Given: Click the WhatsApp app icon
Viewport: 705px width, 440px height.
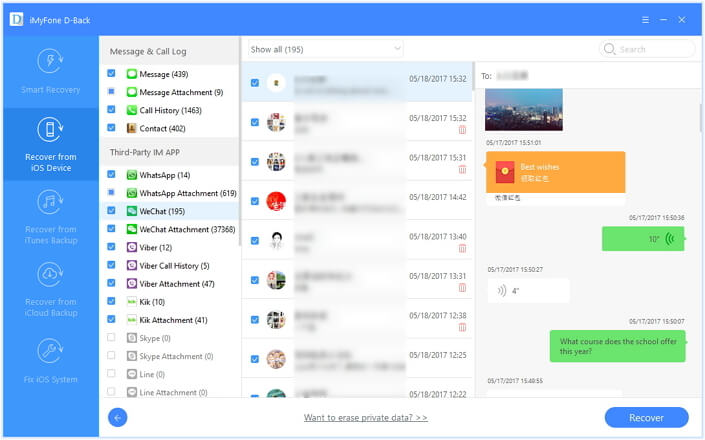Looking at the screenshot, I should point(131,175).
